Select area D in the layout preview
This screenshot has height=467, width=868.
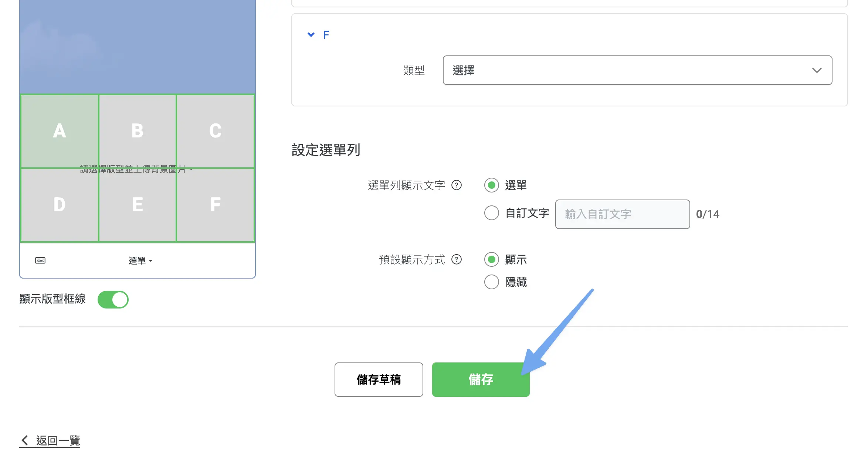tap(60, 205)
